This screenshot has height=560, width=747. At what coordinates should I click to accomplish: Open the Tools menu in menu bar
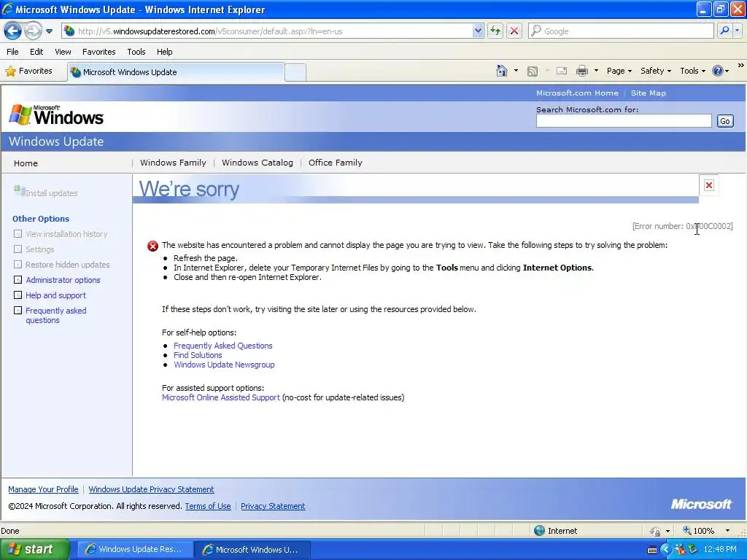pyautogui.click(x=136, y=52)
